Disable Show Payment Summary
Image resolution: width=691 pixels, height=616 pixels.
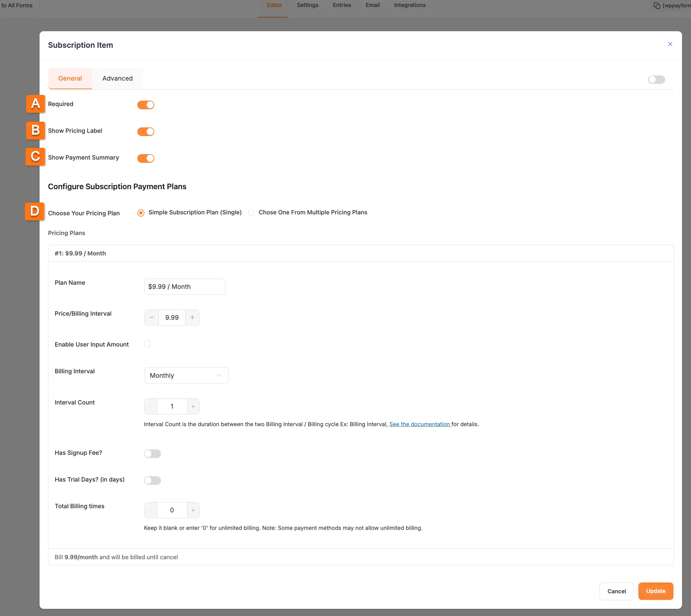pos(146,158)
